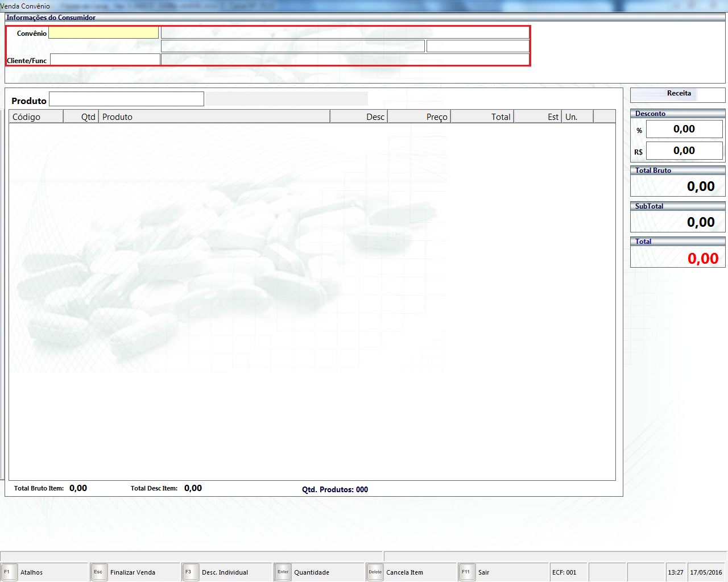Click the Delete key icon for Cancela Item
The width and height of the screenshot is (728, 582).
[x=375, y=572]
